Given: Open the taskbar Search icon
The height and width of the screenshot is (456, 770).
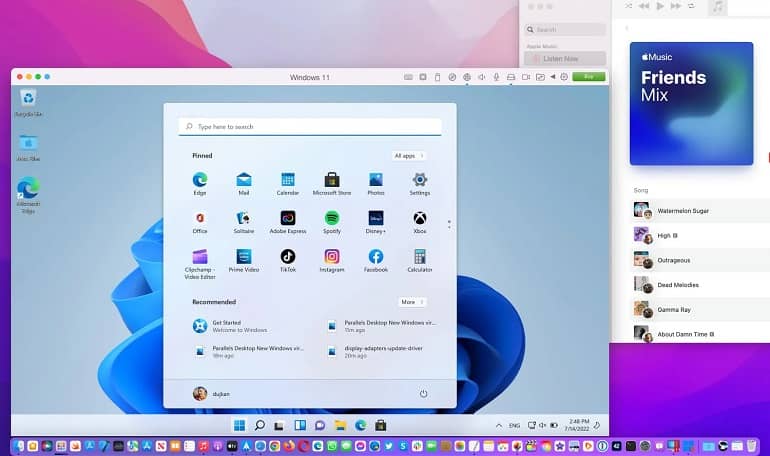Looking at the screenshot, I should tap(260, 425).
